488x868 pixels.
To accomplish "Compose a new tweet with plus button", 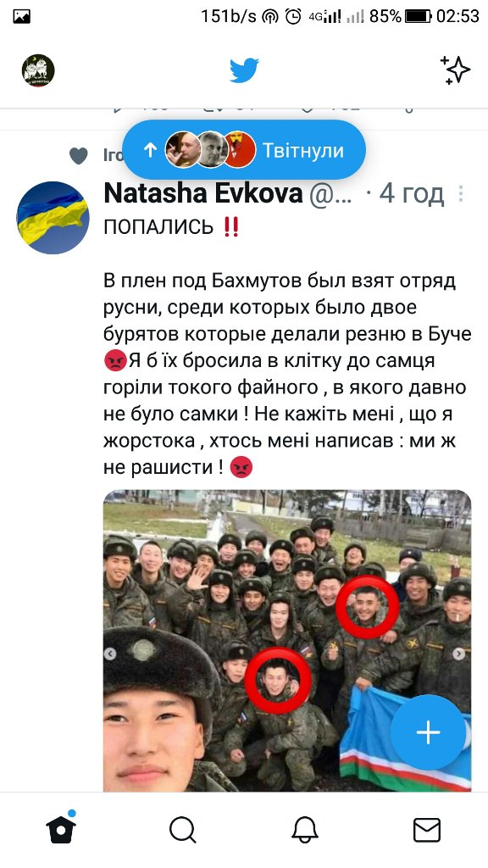I will pyautogui.click(x=428, y=732).
